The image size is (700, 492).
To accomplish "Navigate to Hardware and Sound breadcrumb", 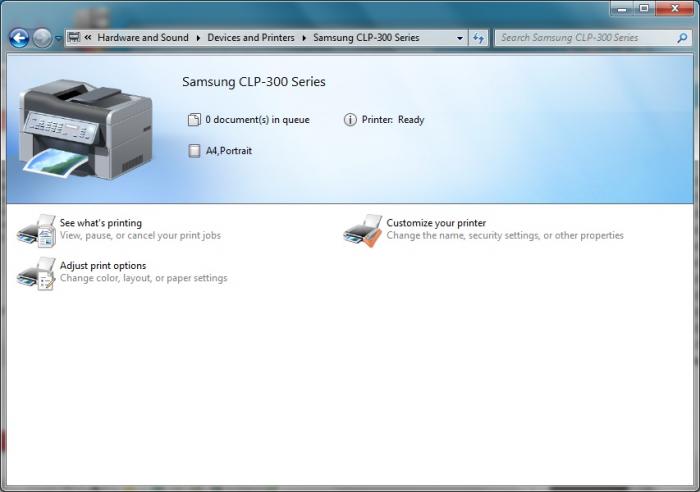I will (x=143, y=38).
